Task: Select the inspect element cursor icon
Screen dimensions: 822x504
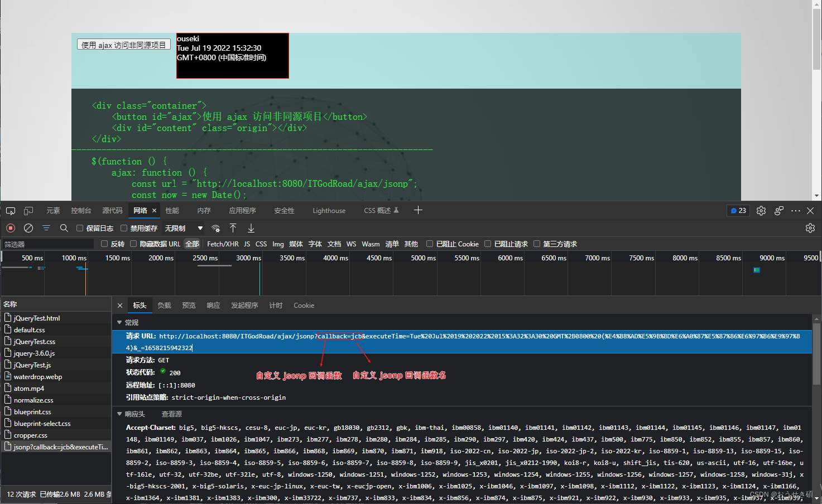Action: click(x=10, y=211)
